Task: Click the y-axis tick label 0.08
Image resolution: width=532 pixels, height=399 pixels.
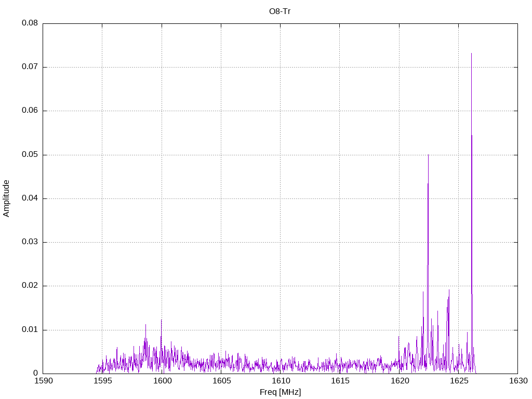Action: tap(29, 23)
